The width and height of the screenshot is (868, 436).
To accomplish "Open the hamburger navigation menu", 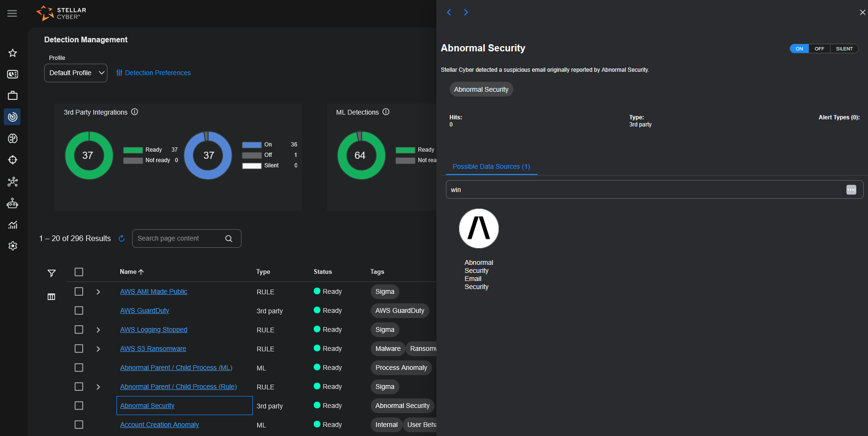I will (12, 13).
